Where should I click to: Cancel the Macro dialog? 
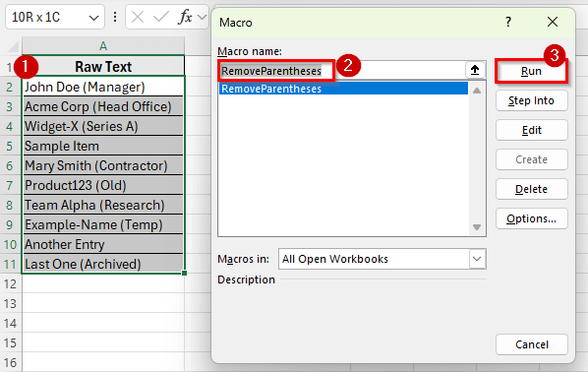[x=531, y=344]
